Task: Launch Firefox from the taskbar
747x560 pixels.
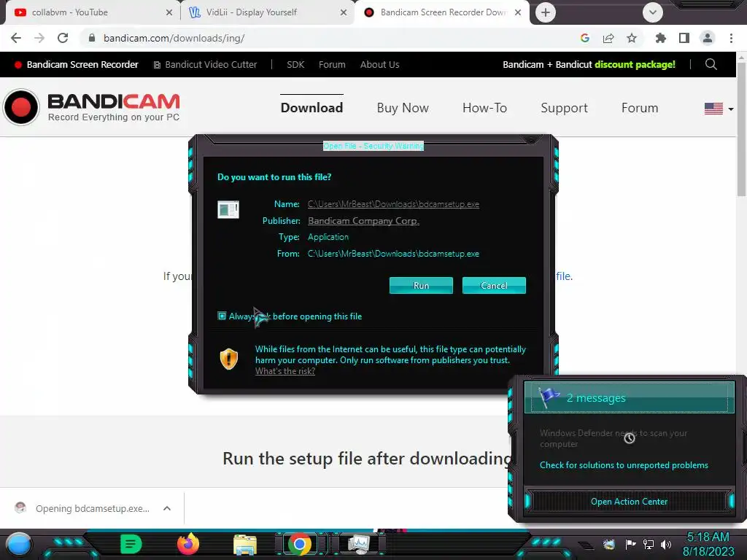Action: click(x=188, y=544)
